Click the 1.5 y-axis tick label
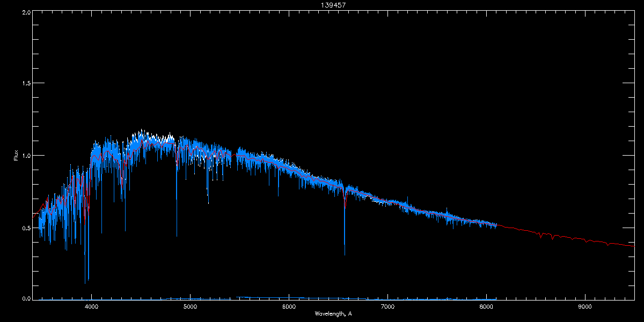 point(25,84)
